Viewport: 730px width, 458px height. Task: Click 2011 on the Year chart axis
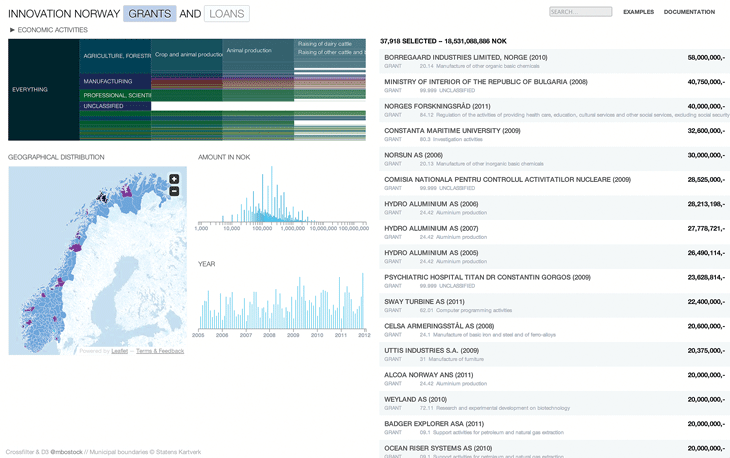click(x=341, y=335)
